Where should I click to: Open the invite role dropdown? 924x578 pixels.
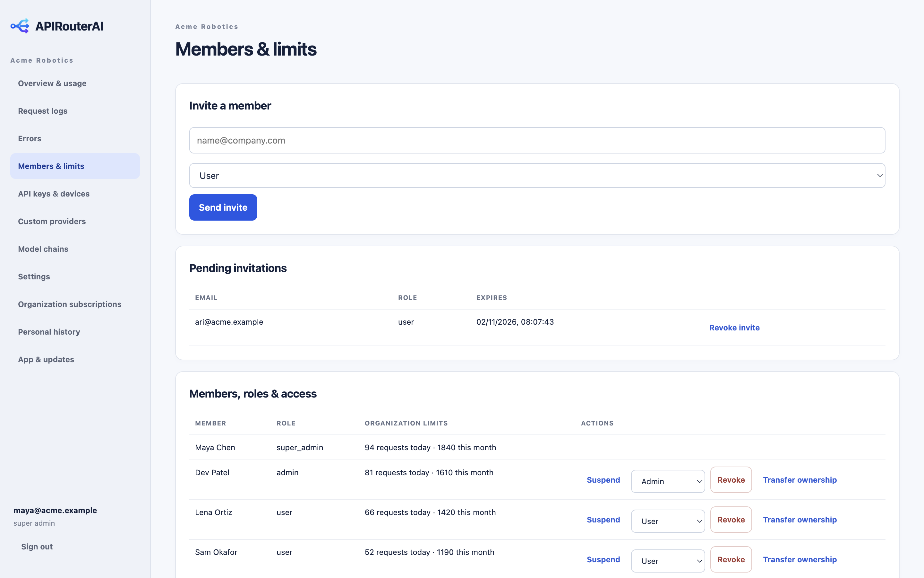[537, 175]
